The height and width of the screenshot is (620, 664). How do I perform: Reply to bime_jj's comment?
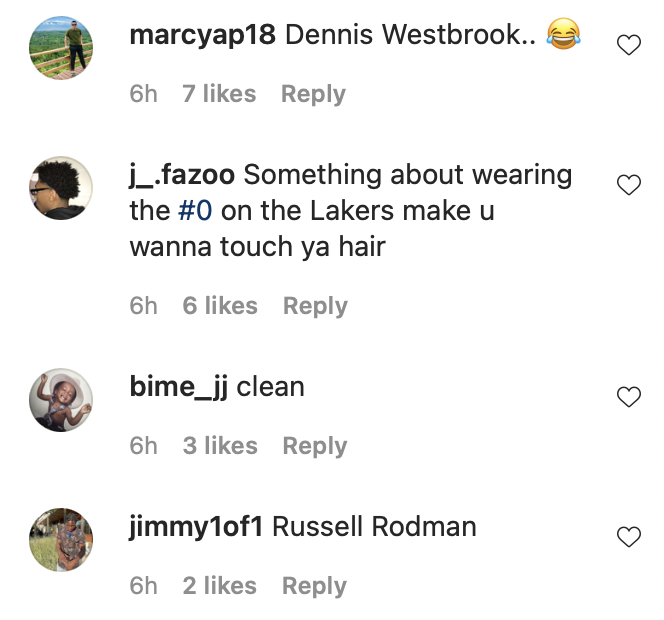(315, 446)
